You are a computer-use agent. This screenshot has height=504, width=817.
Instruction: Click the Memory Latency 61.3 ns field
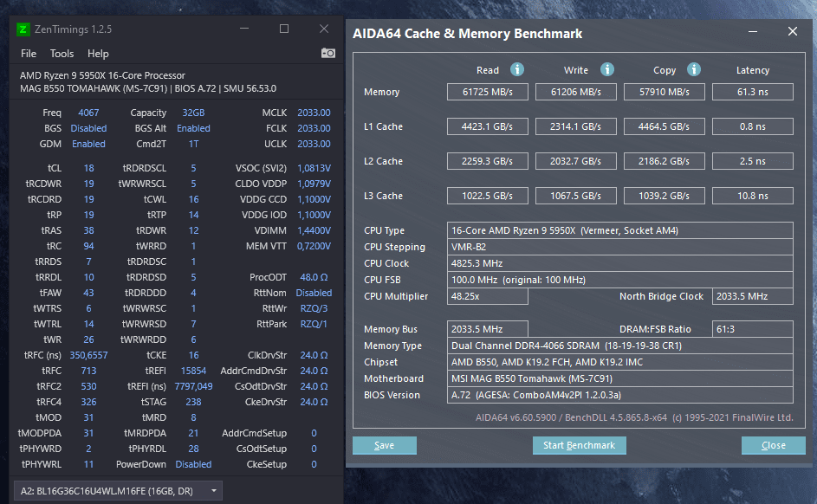point(753,92)
